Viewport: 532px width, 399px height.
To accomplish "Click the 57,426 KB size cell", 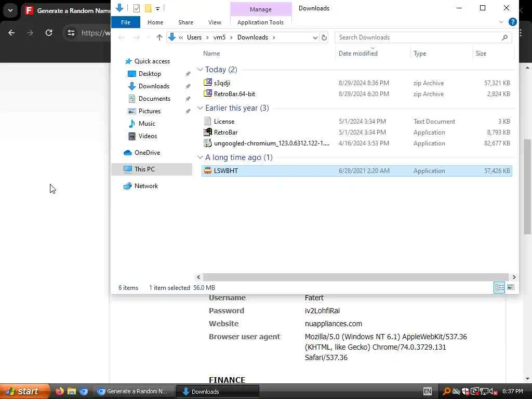I will pos(497,170).
